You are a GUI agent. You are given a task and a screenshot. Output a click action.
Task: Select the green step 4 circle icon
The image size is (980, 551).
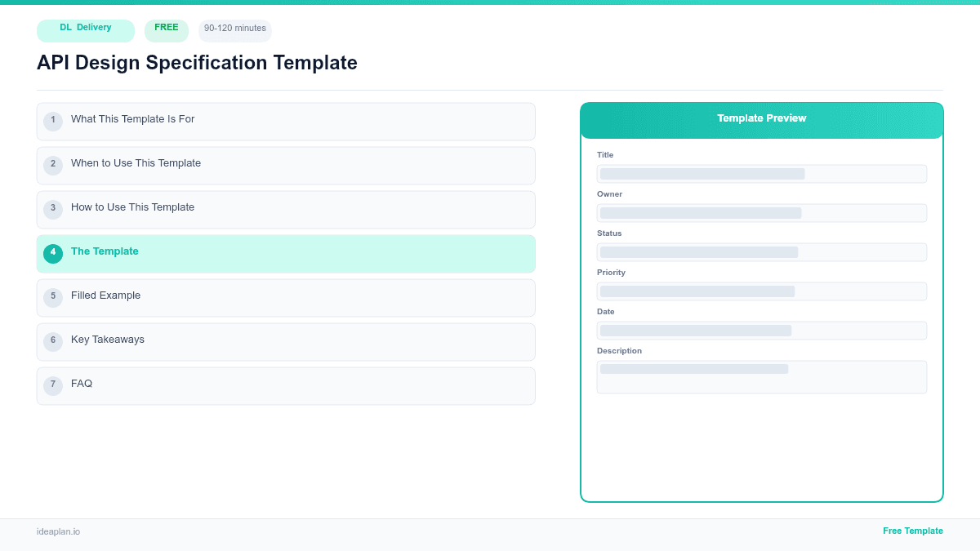pos(53,253)
